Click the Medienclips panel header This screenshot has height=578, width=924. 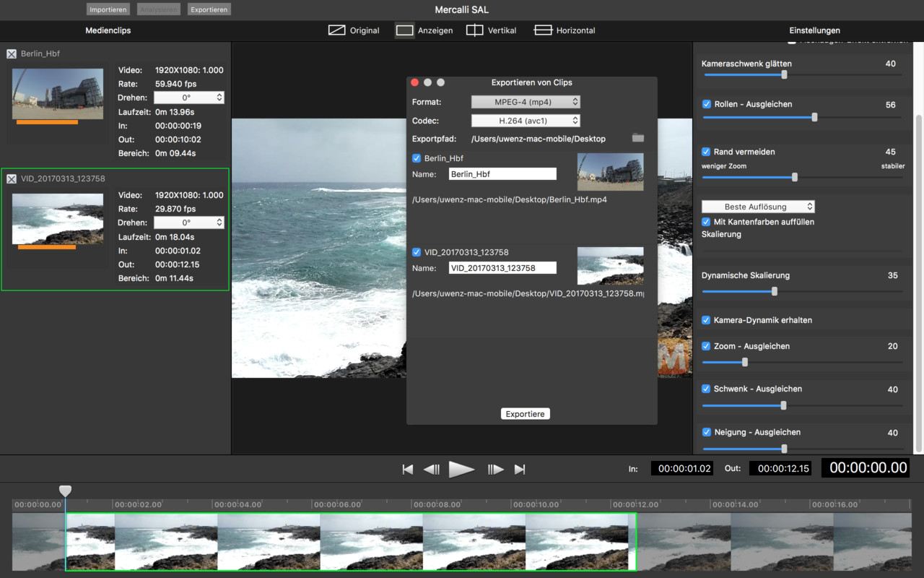click(108, 30)
